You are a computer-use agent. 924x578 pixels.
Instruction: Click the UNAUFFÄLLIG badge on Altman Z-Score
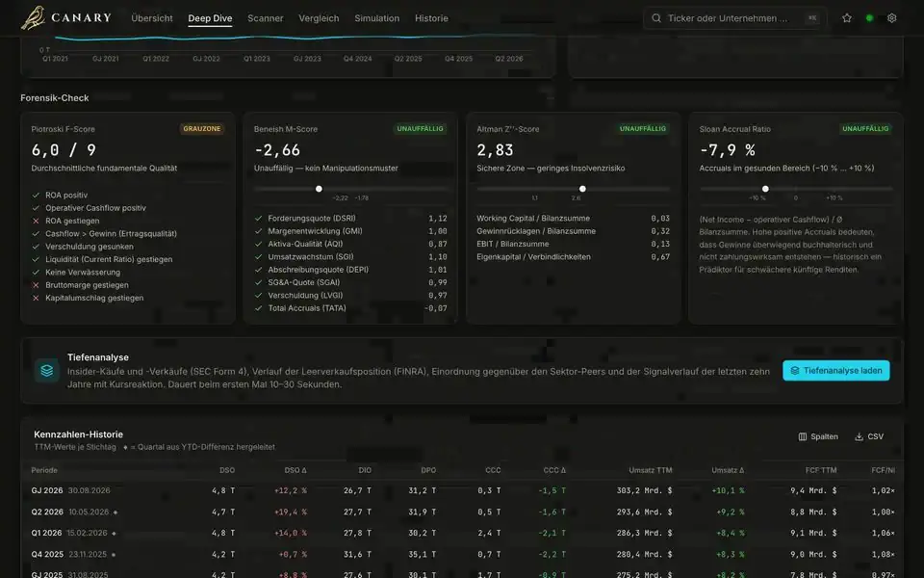click(x=643, y=128)
